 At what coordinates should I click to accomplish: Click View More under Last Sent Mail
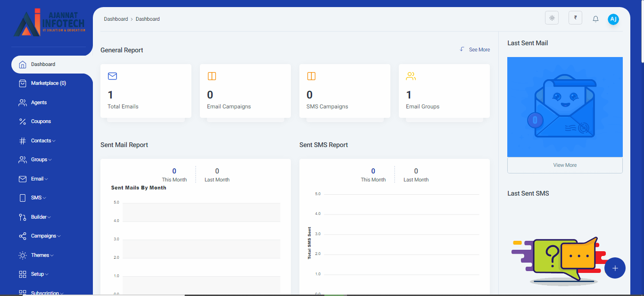[x=565, y=165]
